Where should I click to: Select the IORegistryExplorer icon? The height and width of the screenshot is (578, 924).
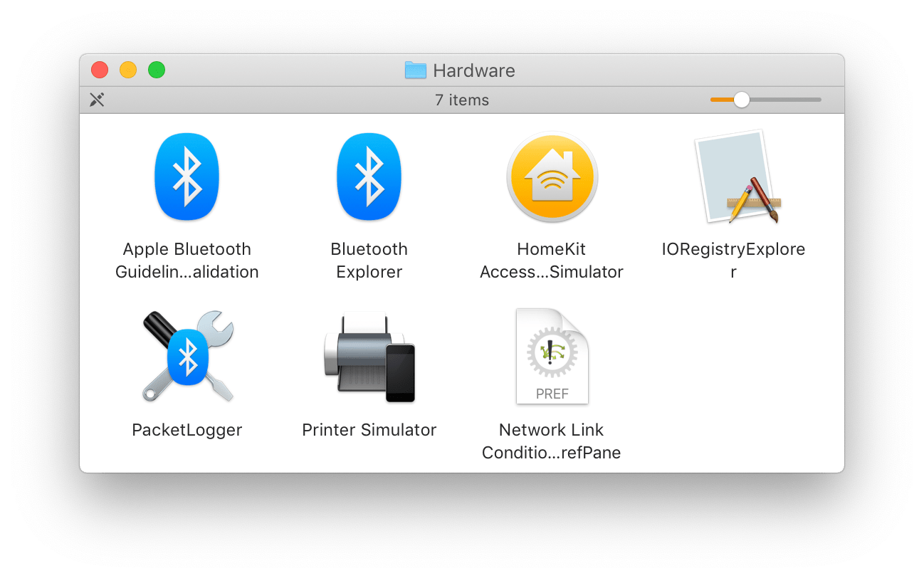click(733, 177)
